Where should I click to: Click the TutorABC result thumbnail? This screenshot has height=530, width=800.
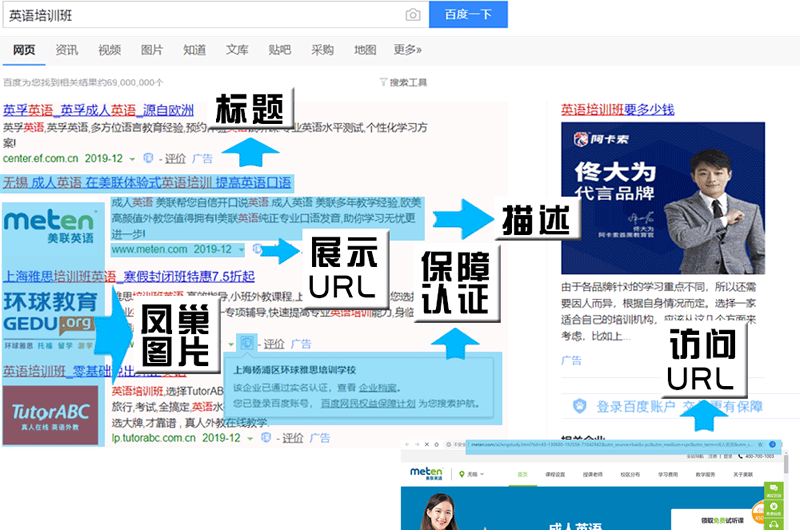pos(51,415)
